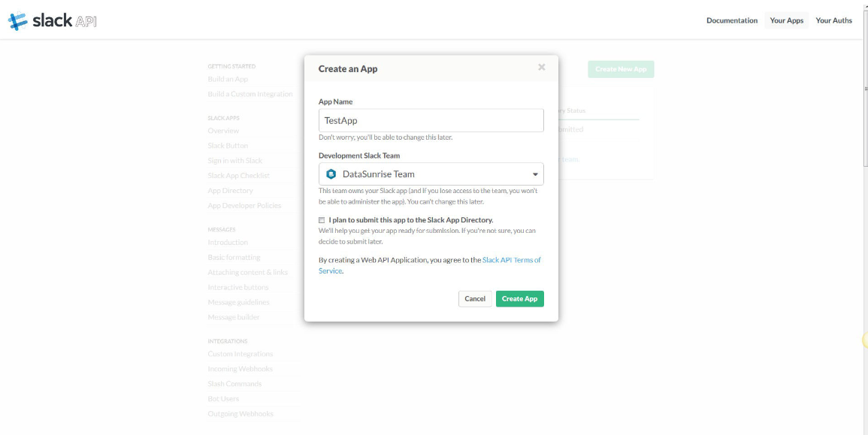
Task: Open the App Developer Policies link
Action: tap(244, 205)
